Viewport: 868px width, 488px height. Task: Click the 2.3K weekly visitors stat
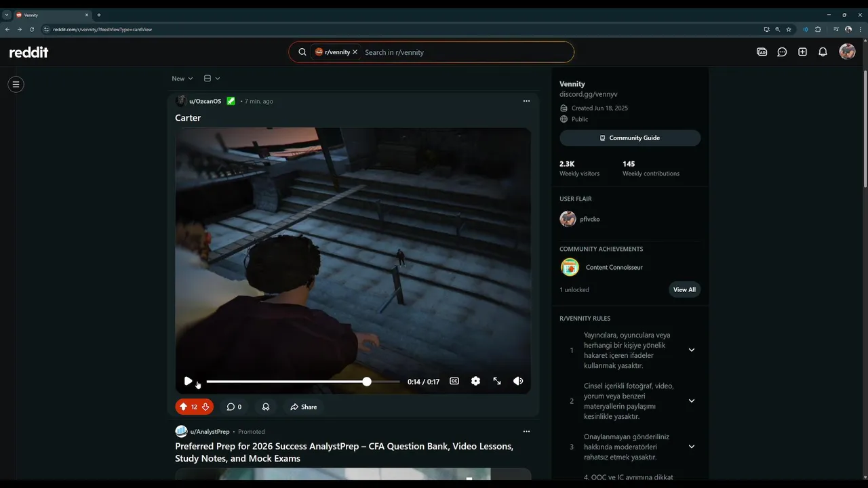click(579, 168)
